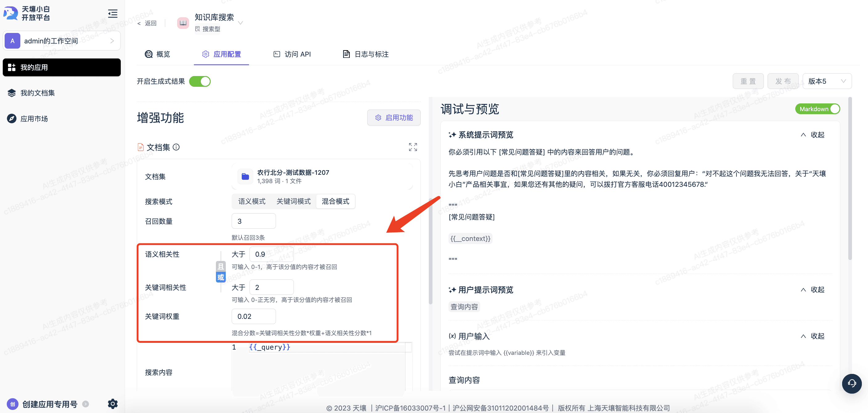Click the 知识库搜索 book app icon
Viewport: 868px width, 413px height.
[183, 23]
